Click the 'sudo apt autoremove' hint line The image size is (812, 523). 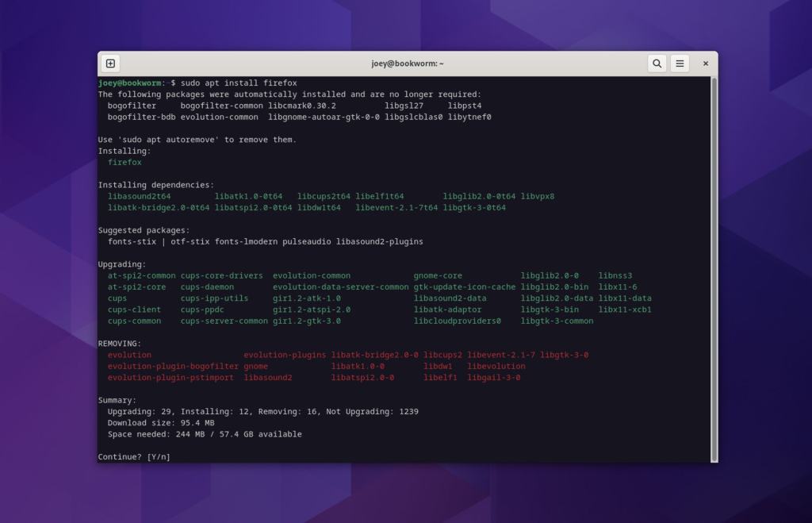click(x=197, y=140)
